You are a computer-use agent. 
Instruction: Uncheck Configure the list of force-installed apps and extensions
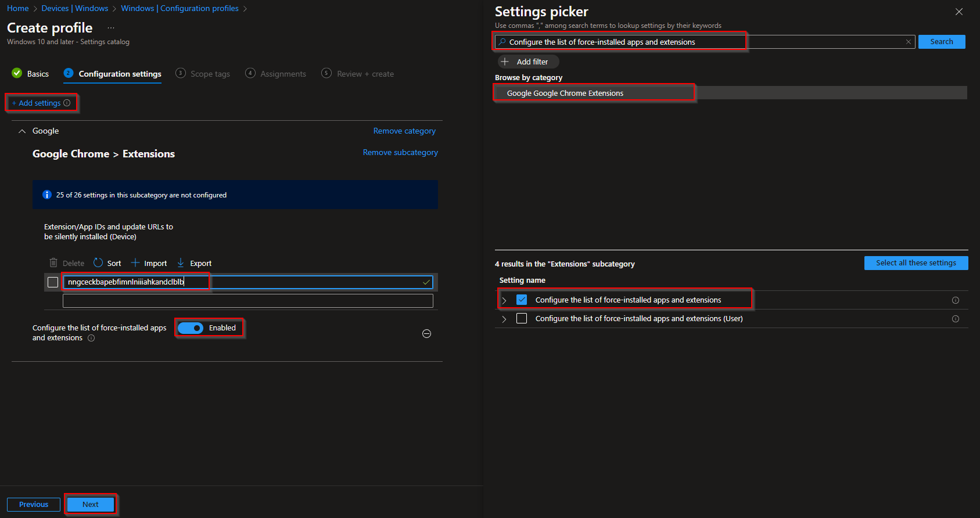point(522,300)
